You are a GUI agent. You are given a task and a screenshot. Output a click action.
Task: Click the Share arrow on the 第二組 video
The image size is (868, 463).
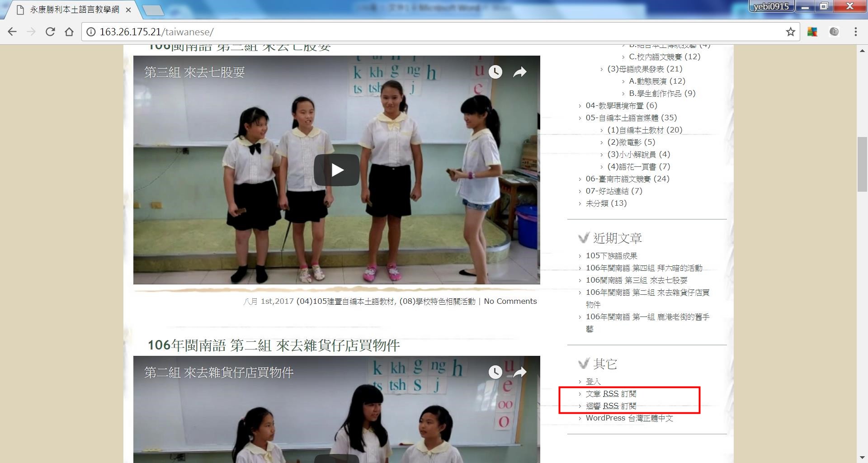click(520, 372)
